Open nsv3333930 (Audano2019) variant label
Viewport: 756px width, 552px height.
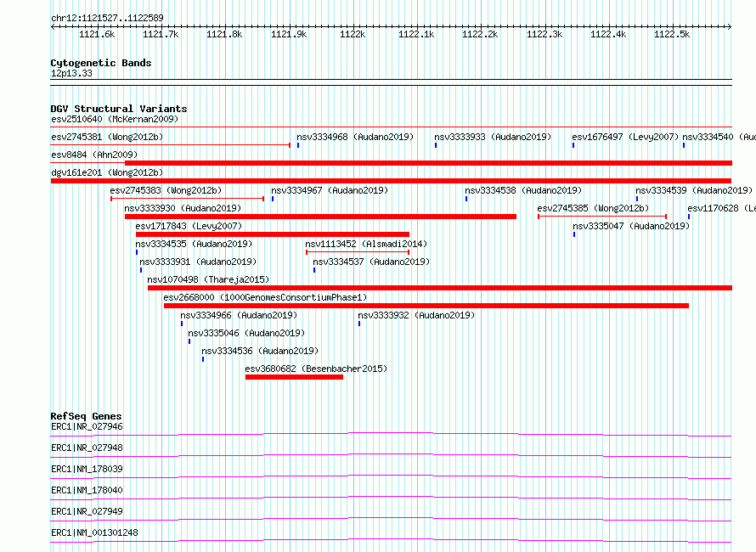(183, 208)
